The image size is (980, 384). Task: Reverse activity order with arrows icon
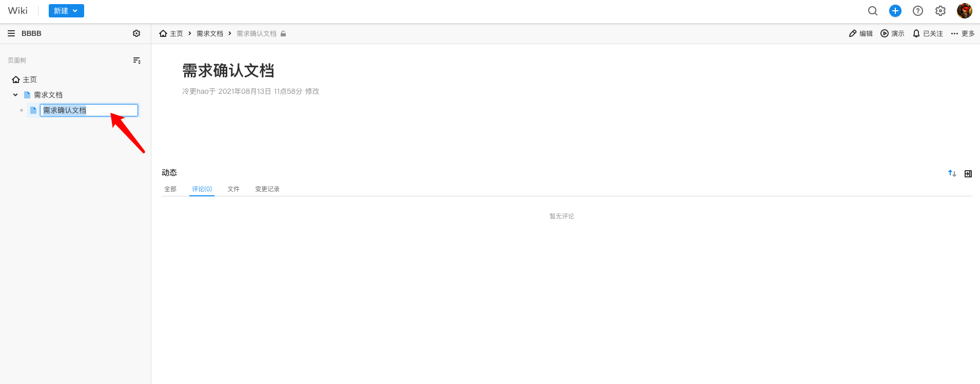tap(952, 173)
